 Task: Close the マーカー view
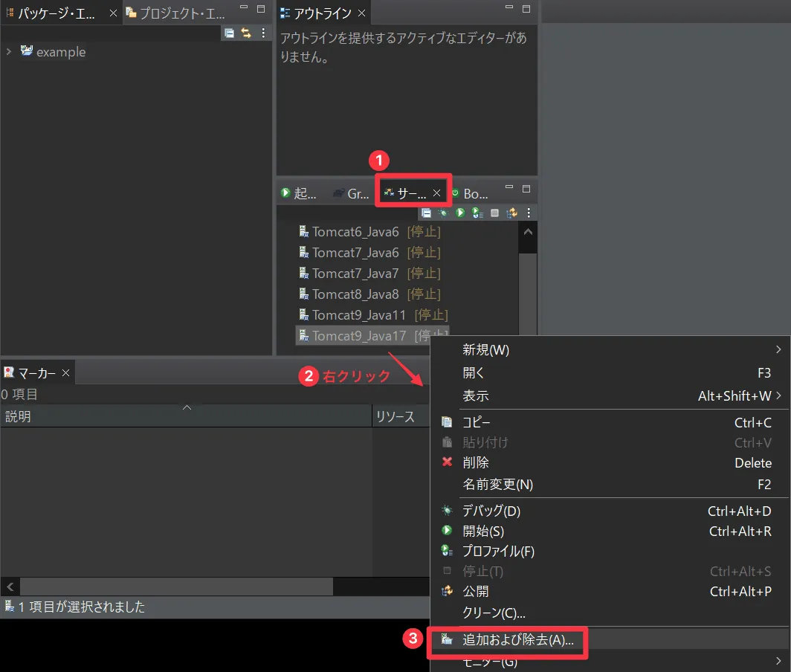(x=65, y=373)
